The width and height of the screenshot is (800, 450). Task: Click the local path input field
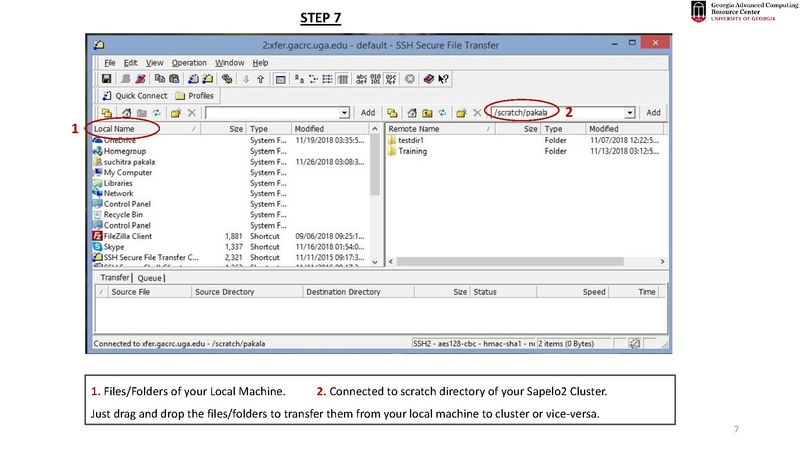coord(272,113)
